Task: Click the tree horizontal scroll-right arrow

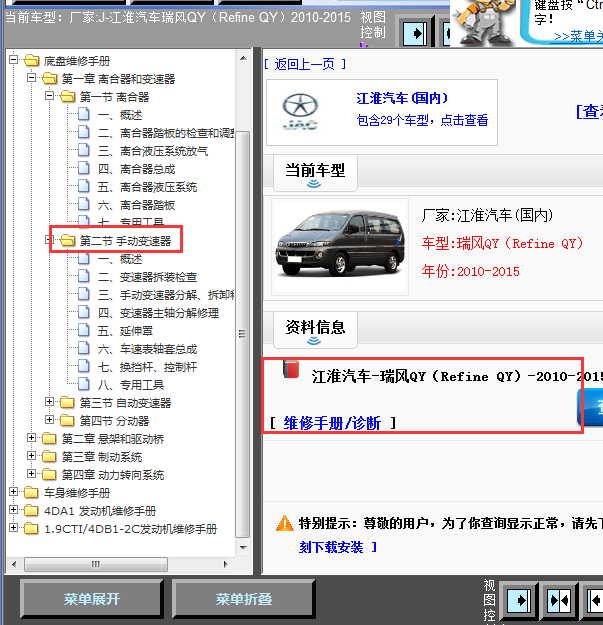Action: 226,564
